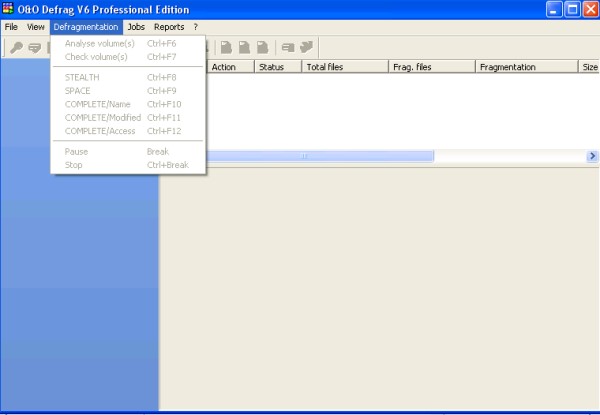Click the O&O Defrag title bar icon
This screenshot has height=415, width=600.
tap(9, 9)
